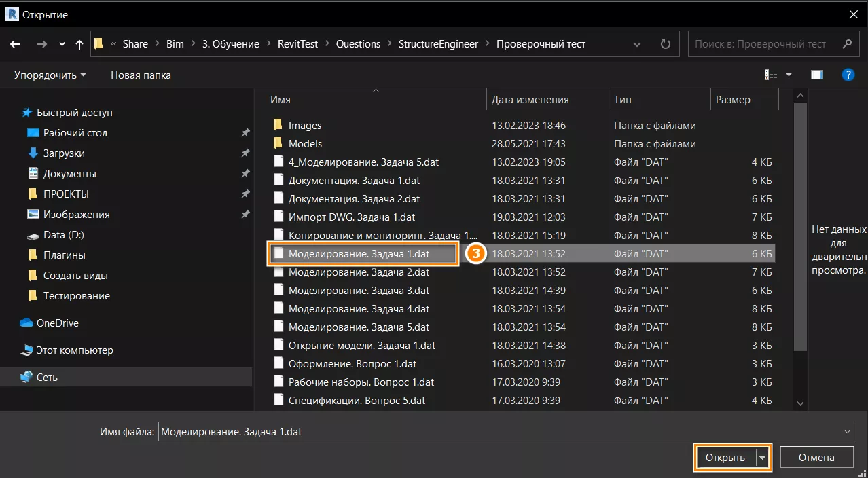Expand the Открыть button dropdown arrow
Image resolution: width=868 pixels, height=478 pixels.
click(x=763, y=458)
